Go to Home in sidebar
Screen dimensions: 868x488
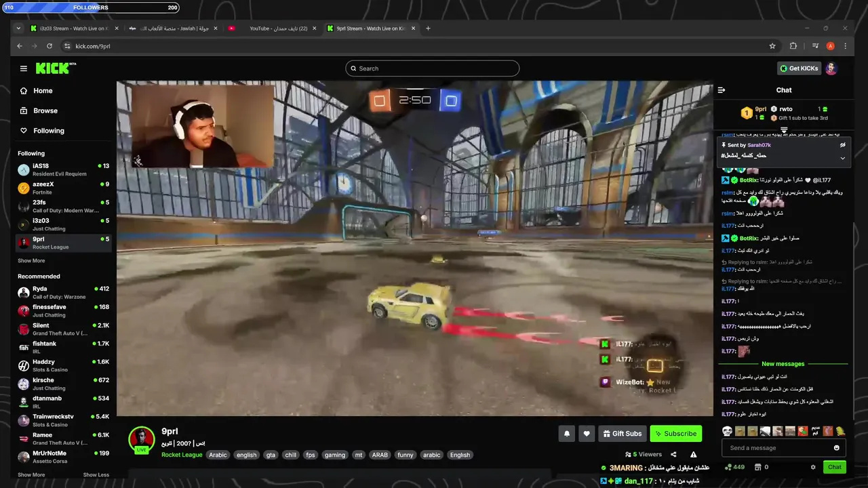coord(37,91)
